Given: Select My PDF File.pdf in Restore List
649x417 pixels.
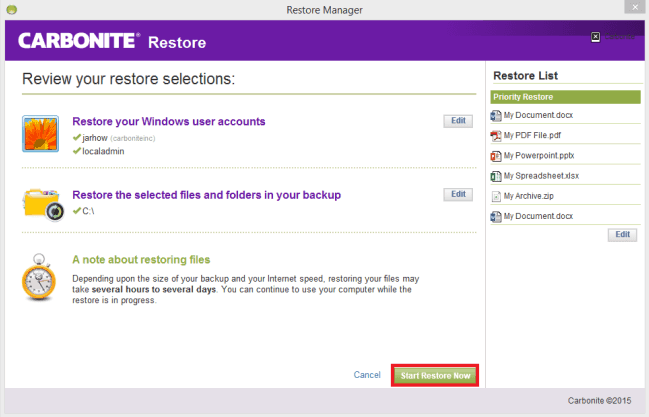Looking at the screenshot, I should [565, 135].
